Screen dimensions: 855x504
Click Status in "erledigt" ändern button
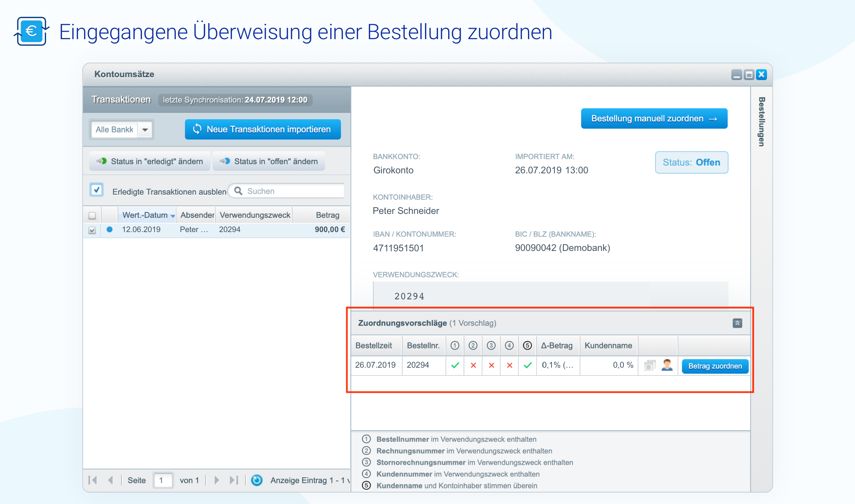point(150,161)
